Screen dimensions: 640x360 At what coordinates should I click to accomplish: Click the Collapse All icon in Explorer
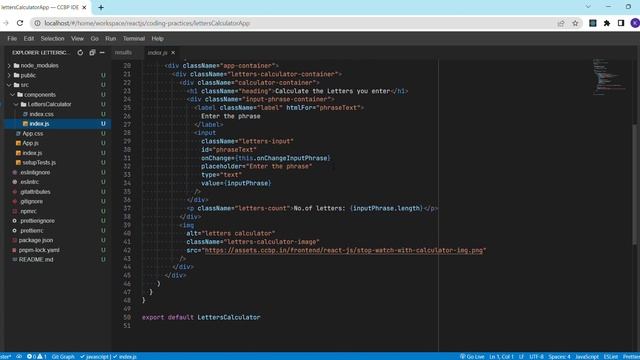pyautogui.click(x=92, y=53)
